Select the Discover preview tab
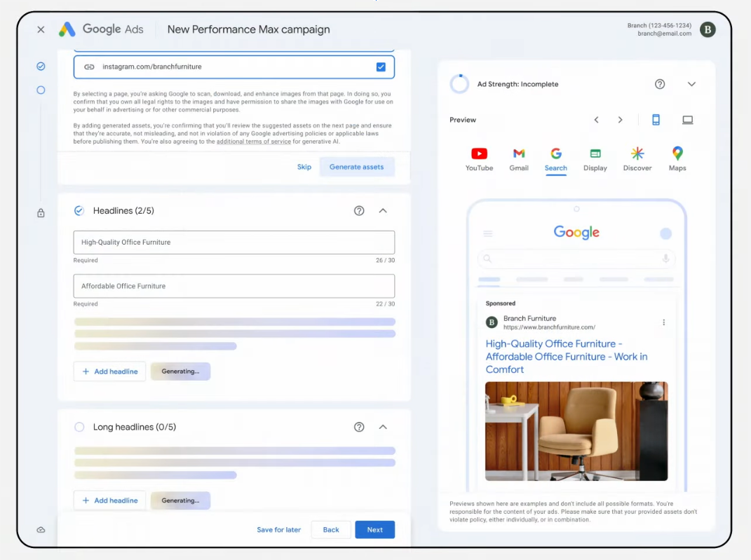 (637, 159)
